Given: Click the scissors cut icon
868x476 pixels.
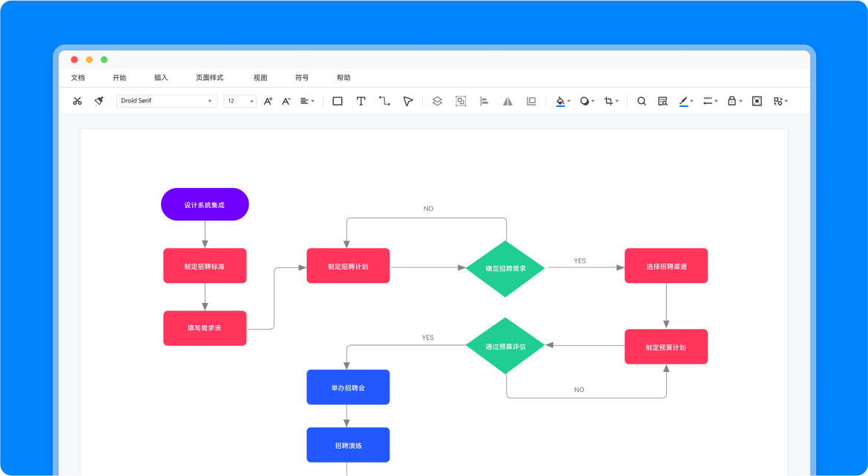Looking at the screenshot, I should click(x=77, y=101).
